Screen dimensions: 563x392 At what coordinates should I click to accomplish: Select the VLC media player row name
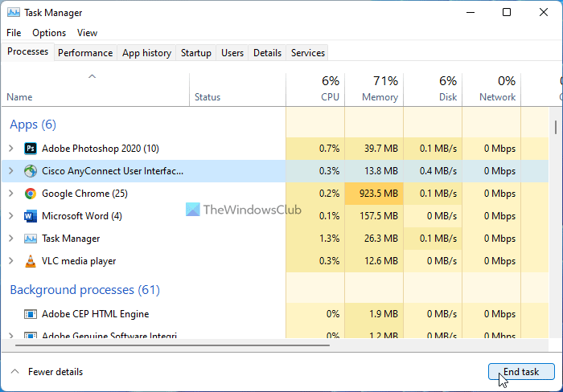pyautogui.click(x=79, y=261)
